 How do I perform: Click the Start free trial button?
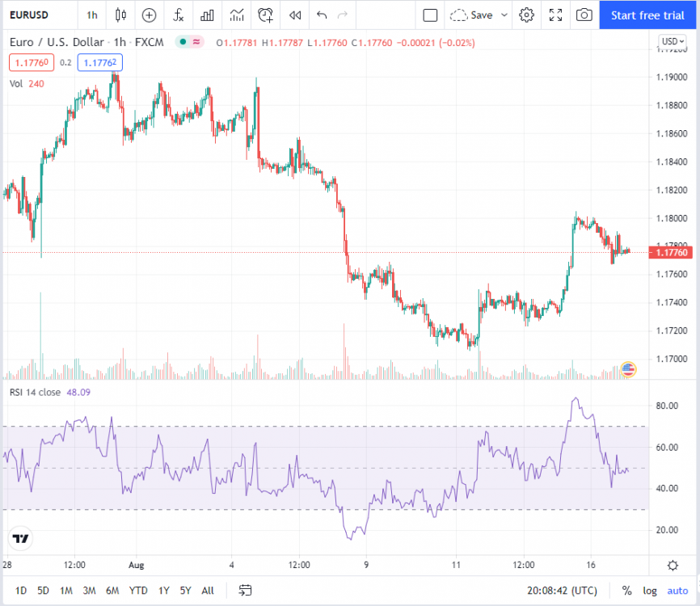(x=648, y=15)
